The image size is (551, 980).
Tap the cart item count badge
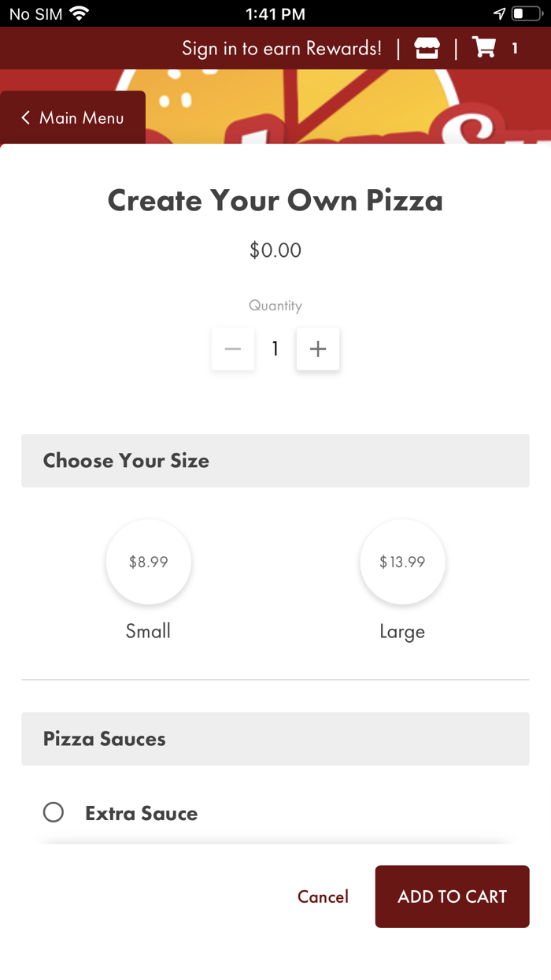coord(515,49)
